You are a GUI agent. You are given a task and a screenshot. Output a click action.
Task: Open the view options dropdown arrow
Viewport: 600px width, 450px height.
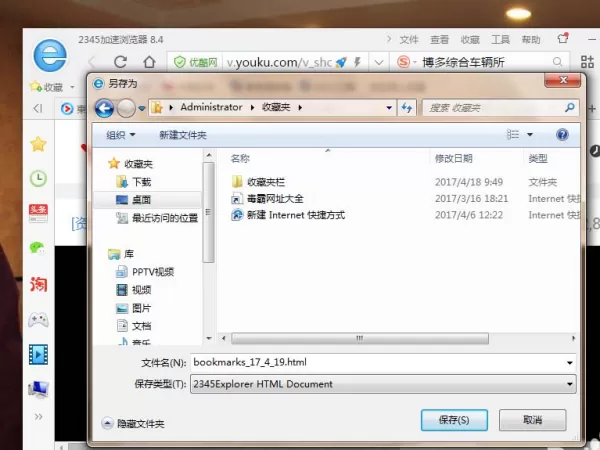point(530,135)
